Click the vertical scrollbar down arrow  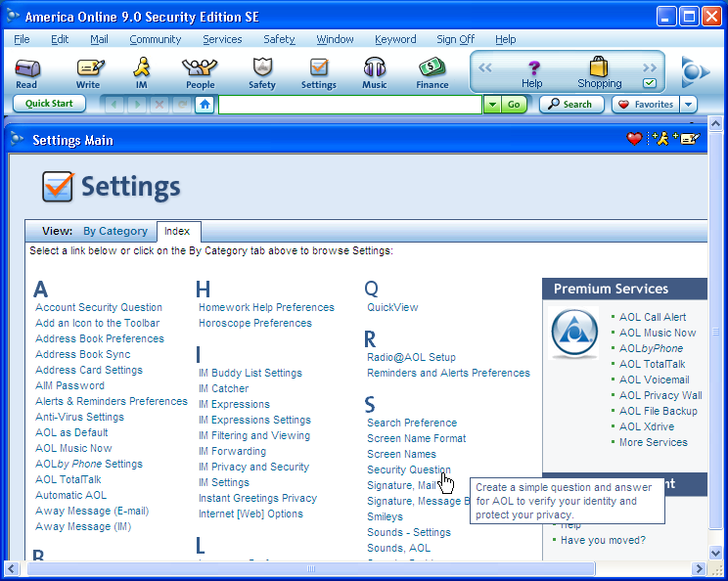coord(715,553)
